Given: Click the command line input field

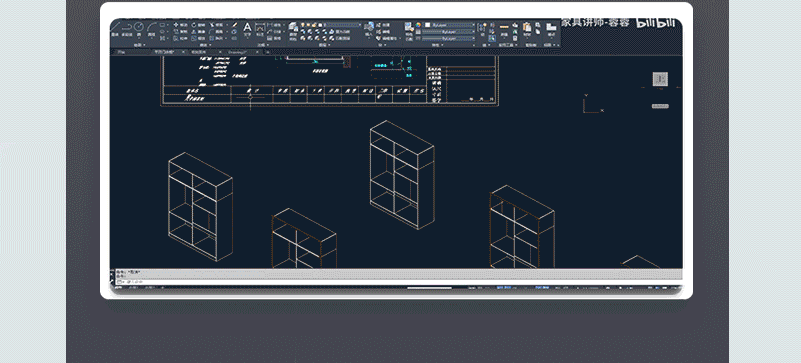Looking at the screenshot, I should tap(398, 282).
